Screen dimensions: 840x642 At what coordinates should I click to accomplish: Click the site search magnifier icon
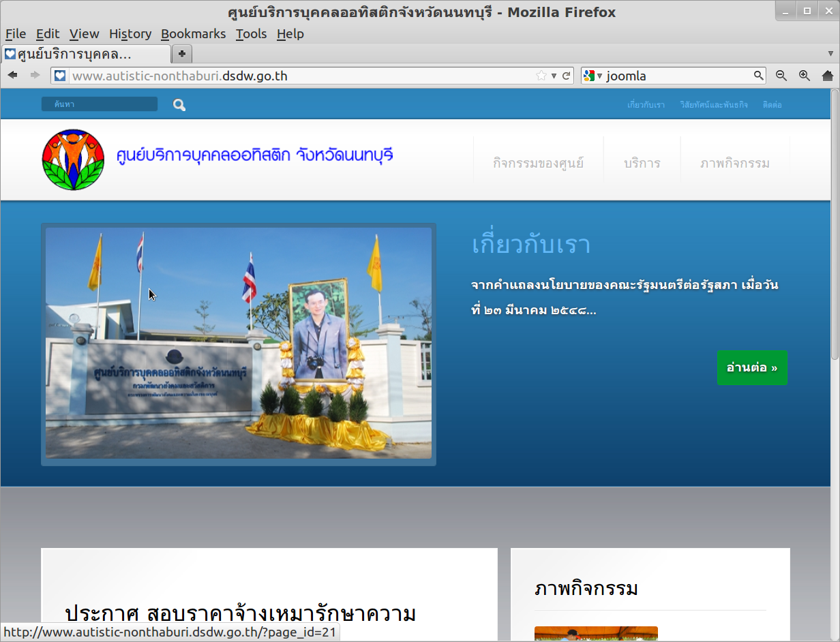click(179, 105)
